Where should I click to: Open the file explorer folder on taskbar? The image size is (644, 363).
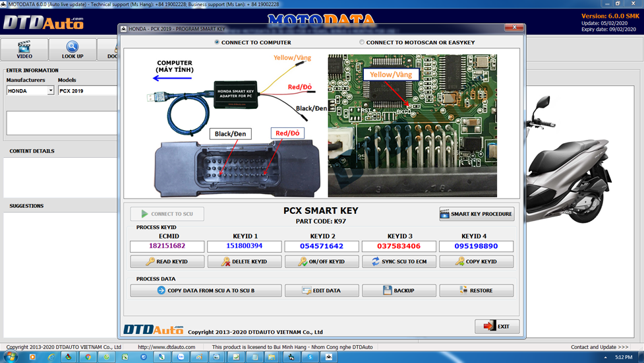(x=272, y=357)
